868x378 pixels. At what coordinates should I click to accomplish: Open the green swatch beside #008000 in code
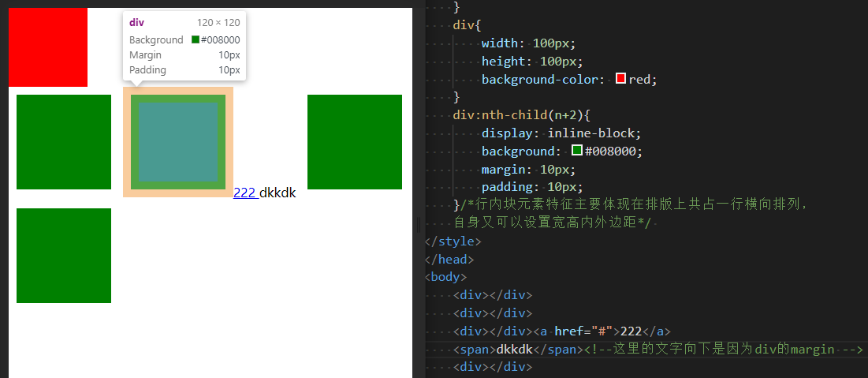click(x=577, y=150)
